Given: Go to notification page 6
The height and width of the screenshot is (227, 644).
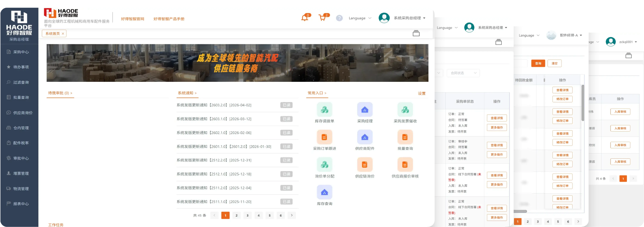Looking at the screenshot, I should [x=281, y=216].
